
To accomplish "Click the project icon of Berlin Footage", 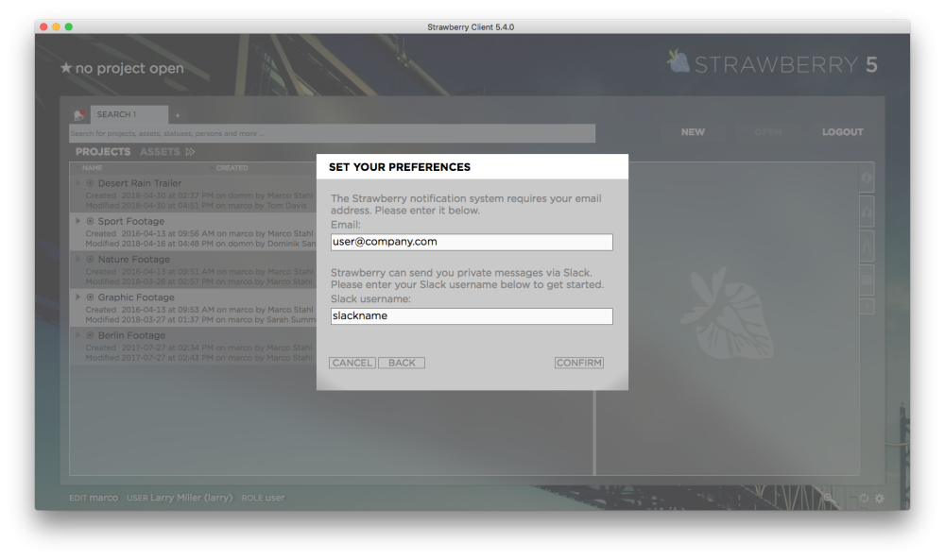I will (x=90, y=335).
